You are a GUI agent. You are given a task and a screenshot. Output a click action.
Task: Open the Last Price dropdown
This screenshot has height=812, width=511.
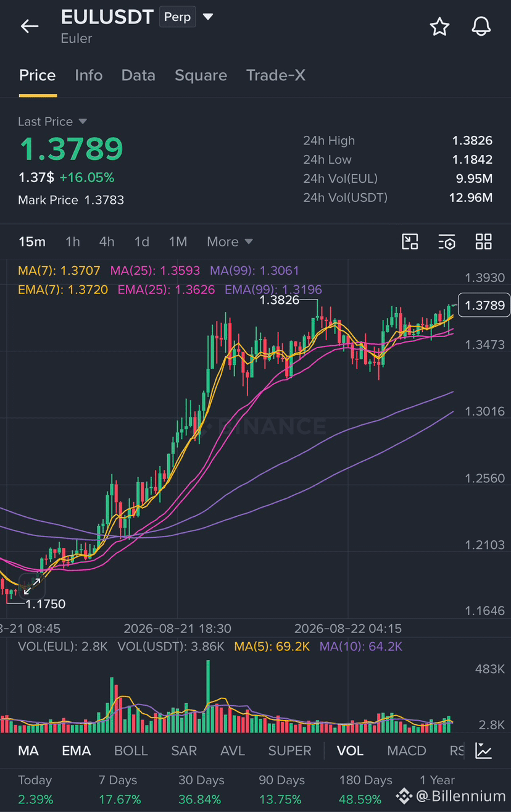[x=52, y=122]
